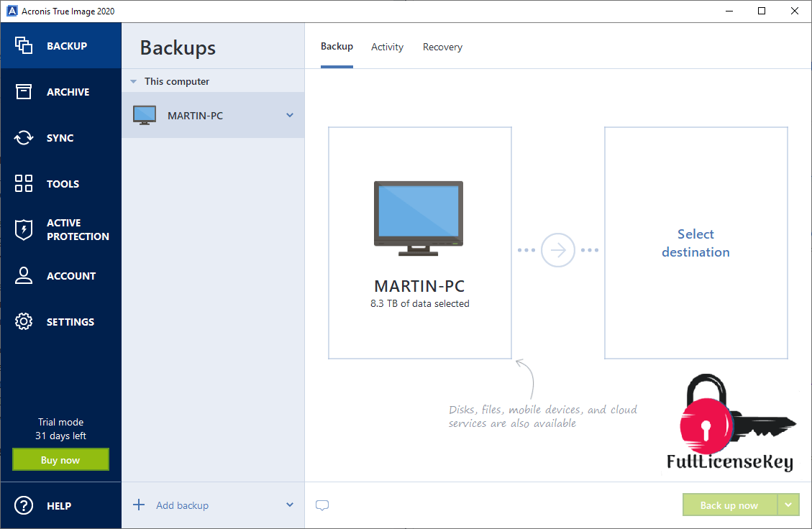Open the Help question mark icon
Viewport: 812px width, 529px height.
pos(23,505)
